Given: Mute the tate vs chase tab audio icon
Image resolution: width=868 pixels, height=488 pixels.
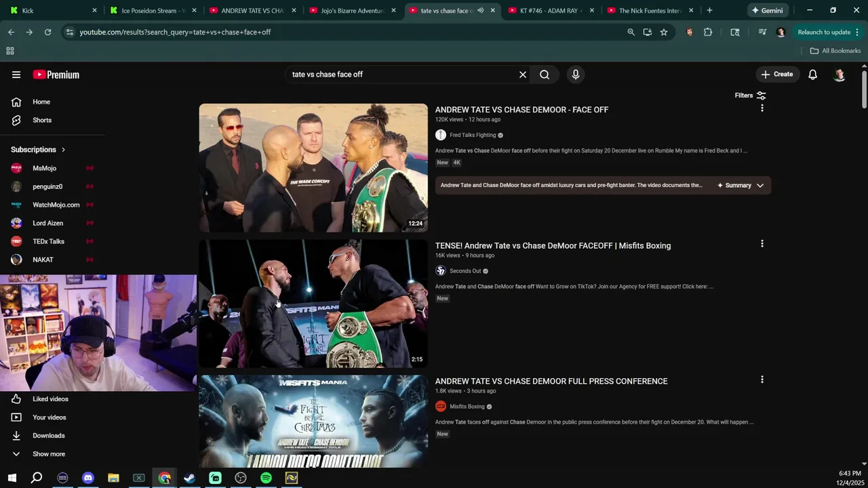Looking at the screenshot, I should click(480, 10).
